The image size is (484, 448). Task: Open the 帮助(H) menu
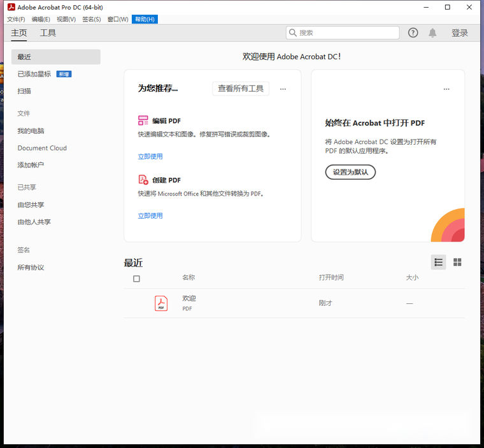pos(145,19)
